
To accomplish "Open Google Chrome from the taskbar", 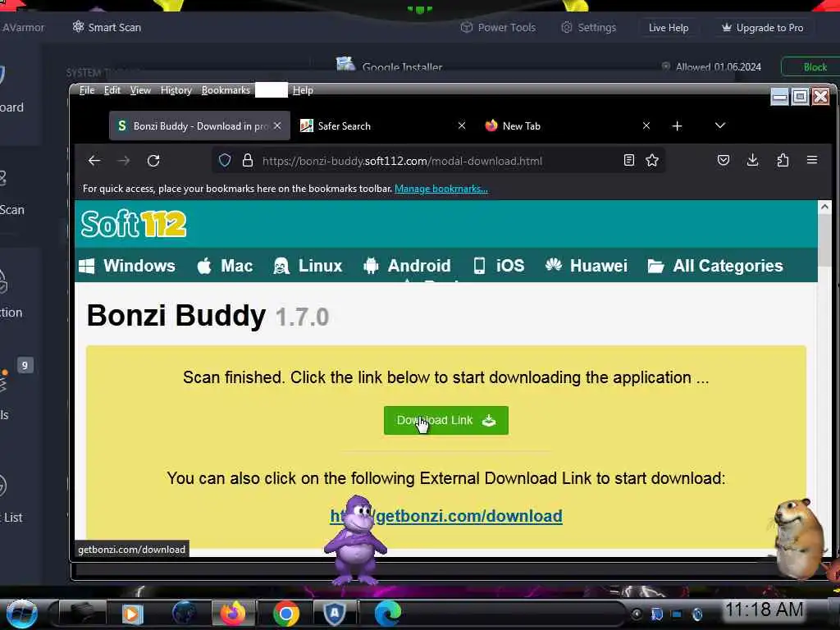I will click(x=286, y=614).
